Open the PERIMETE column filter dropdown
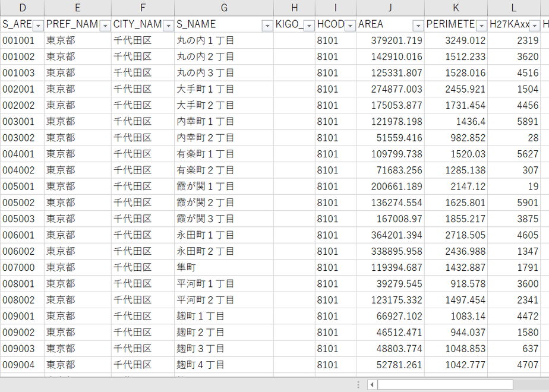 click(481, 26)
